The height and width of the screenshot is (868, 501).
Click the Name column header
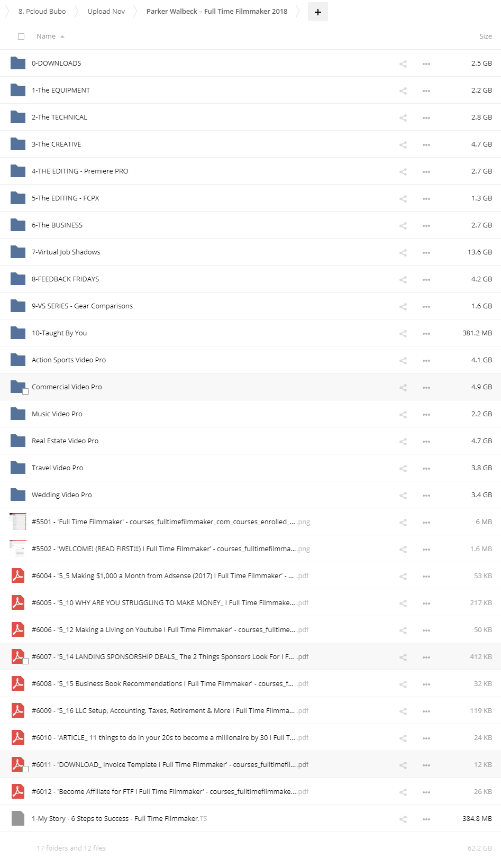click(x=46, y=36)
